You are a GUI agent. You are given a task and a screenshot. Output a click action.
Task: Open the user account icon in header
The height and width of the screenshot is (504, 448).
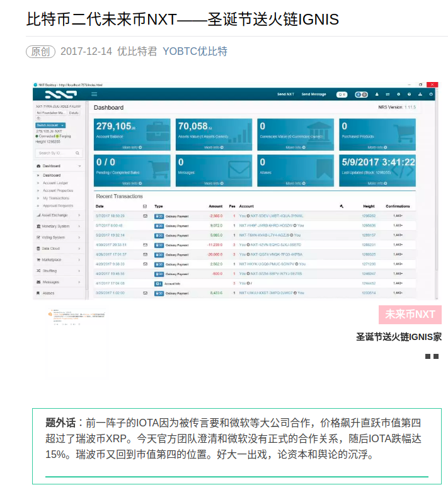click(x=377, y=94)
